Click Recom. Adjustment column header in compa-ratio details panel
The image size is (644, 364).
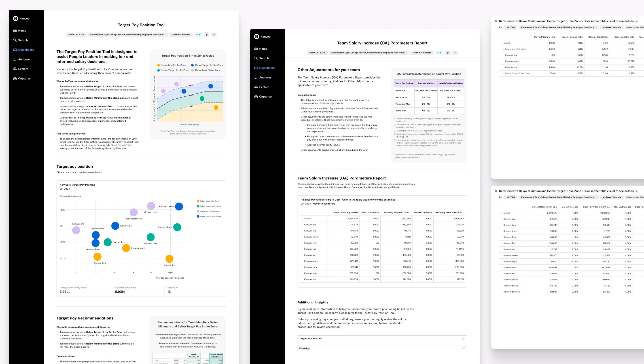598,37
